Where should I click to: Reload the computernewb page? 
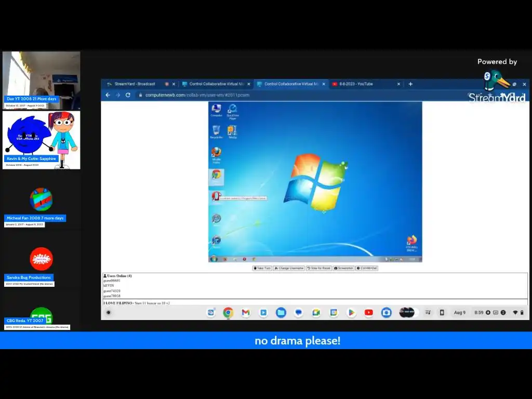click(x=128, y=95)
